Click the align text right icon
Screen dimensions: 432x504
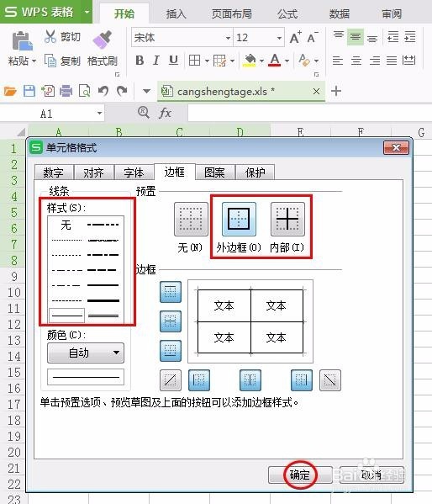point(375,61)
